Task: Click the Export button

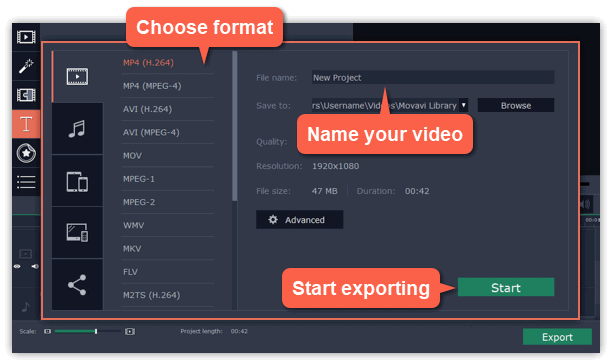Action: coord(557,337)
